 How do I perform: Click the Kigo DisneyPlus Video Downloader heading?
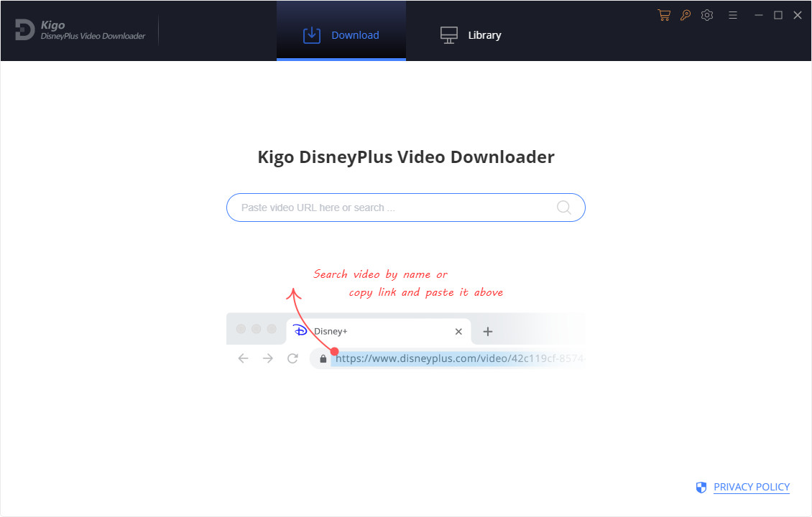[406, 157]
